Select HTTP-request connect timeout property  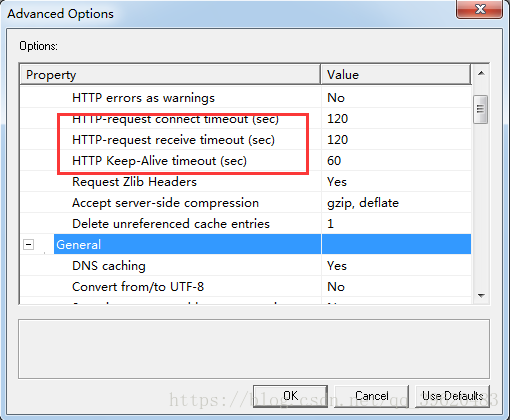175,119
